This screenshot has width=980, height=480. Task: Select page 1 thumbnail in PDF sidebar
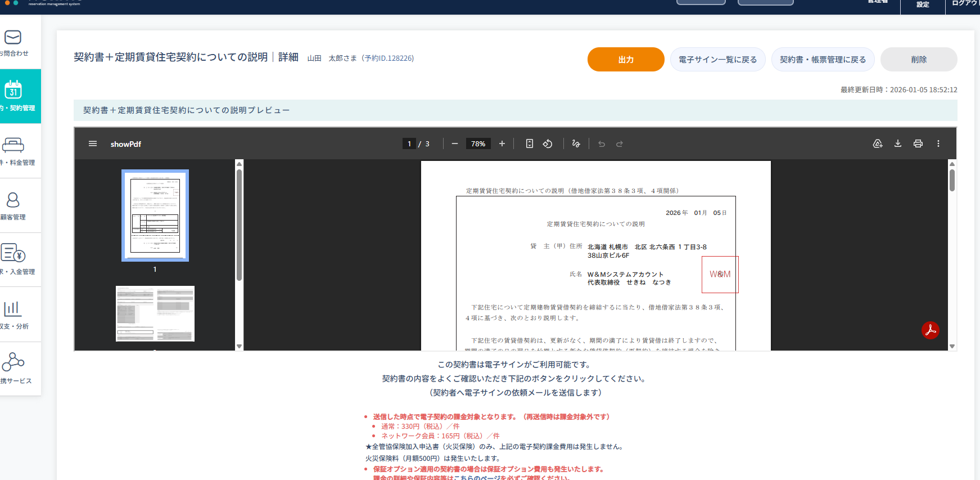[x=155, y=216]
